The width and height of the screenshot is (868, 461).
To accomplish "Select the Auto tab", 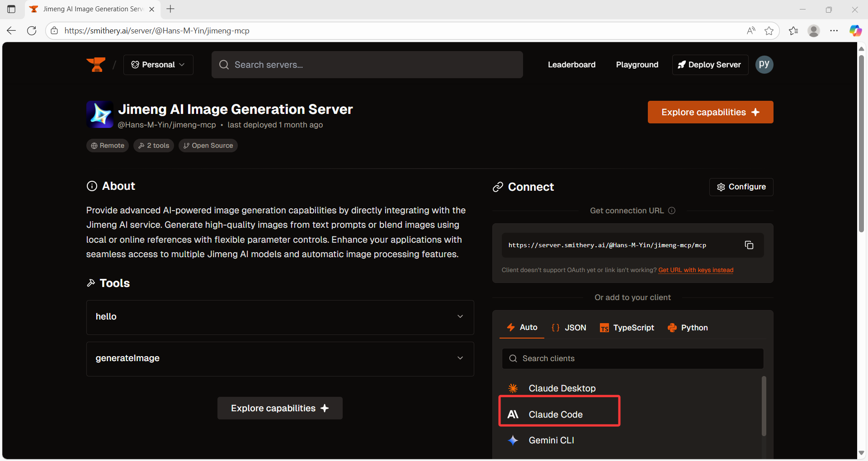I will click(522, 327).
